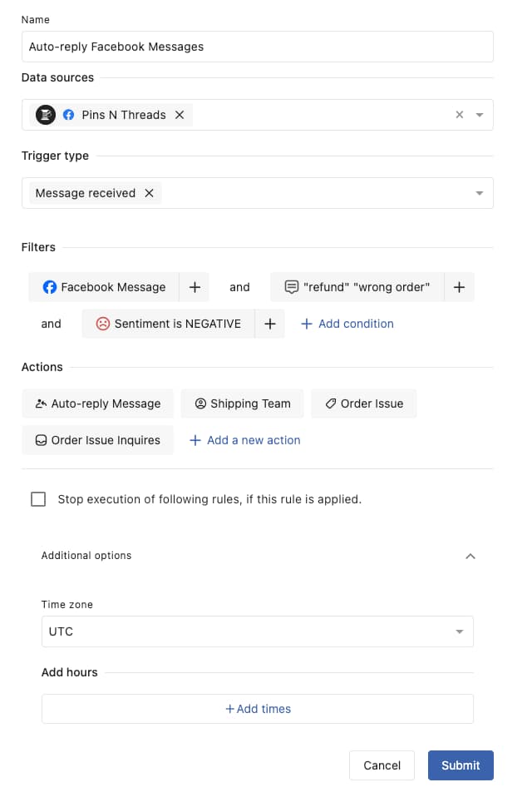The width and height of the screenshot is (532, 807).
Task: Click the plus icon beside the refund filter
Action: pos(459,287)
